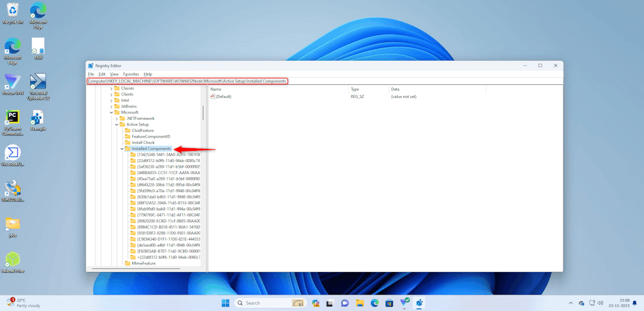Select the Example desktop icon

tap(38, 121)
